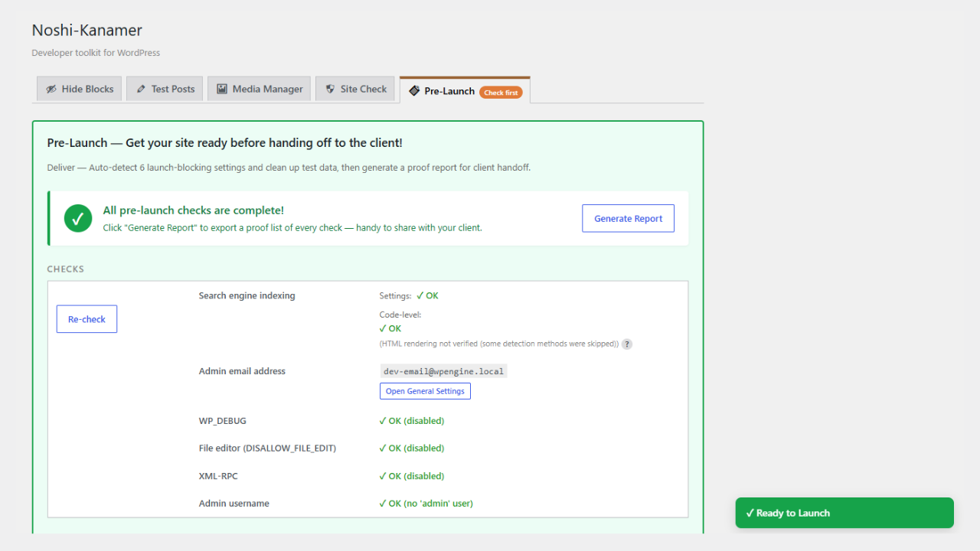Click the WP_DEBUG OK (disabled) status
The height and width of the screenshot is (551, 980).
coord(411,421)
